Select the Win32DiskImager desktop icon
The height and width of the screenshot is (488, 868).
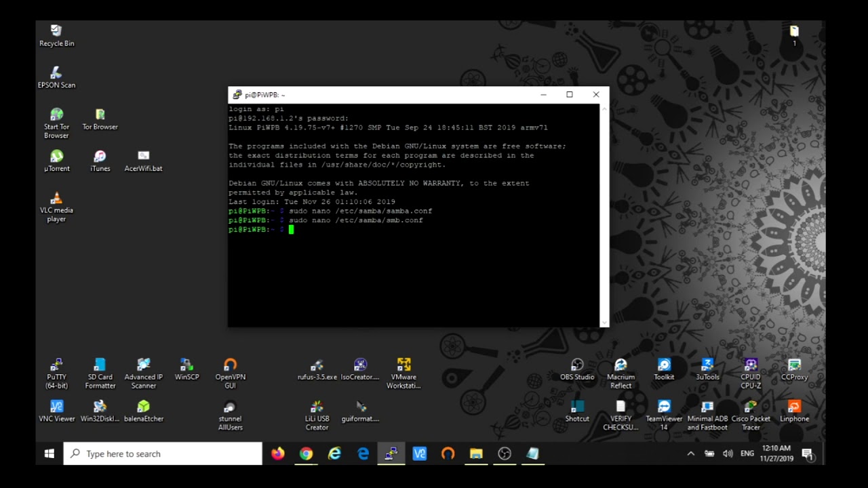(x=100, y=411)
